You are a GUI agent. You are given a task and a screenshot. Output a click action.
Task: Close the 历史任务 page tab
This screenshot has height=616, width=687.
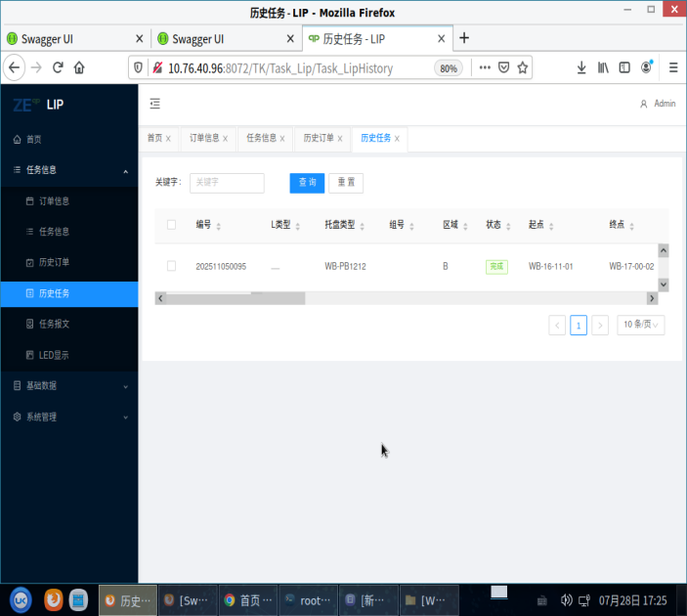coord(397,139)
